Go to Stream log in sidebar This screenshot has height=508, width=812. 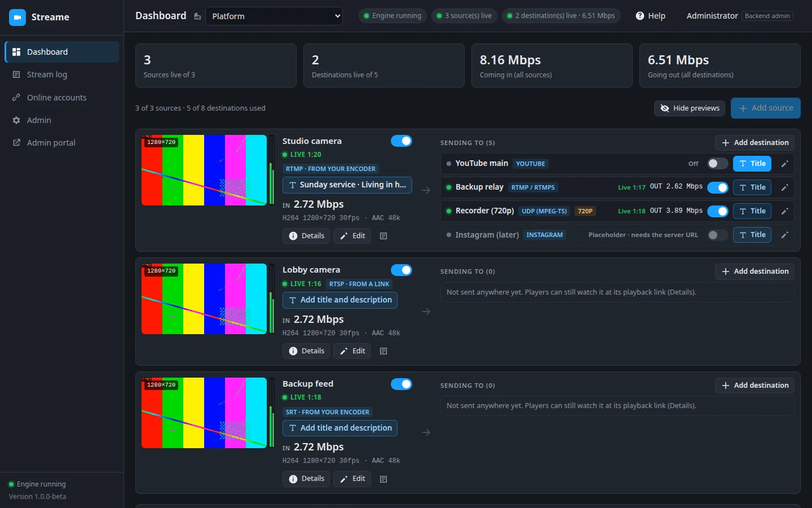point(61,75)
